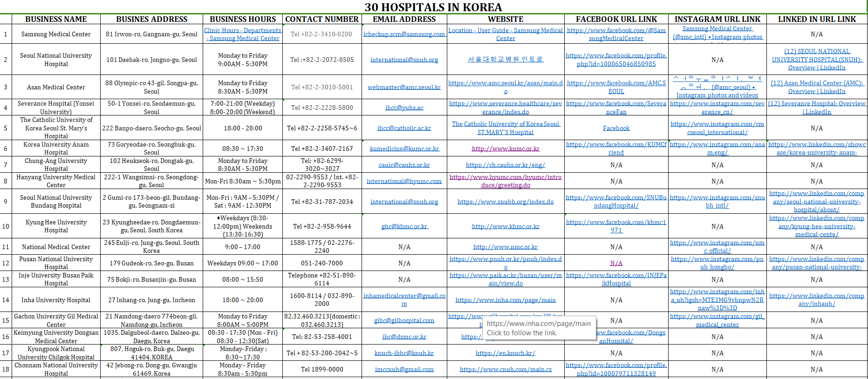Select the 'CONTACT NUMBER' column header
The height and width of the screenshot is (379, 868).
[322, 19]
